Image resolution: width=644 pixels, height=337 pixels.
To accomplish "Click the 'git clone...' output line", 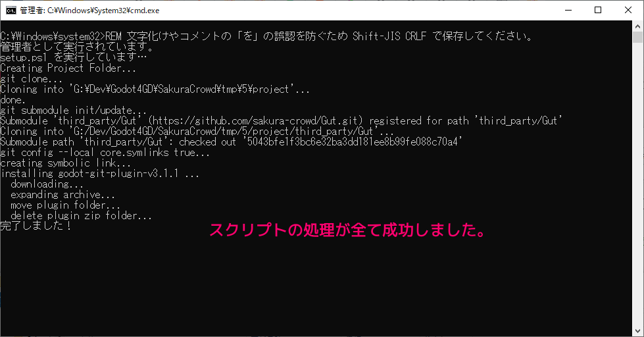I will point(31,79).
